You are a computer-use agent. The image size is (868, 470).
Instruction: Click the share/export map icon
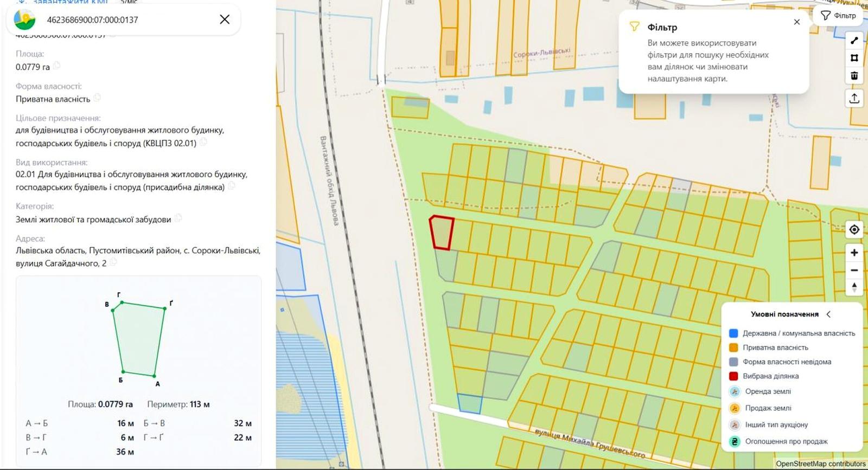[x=854, y=98]
